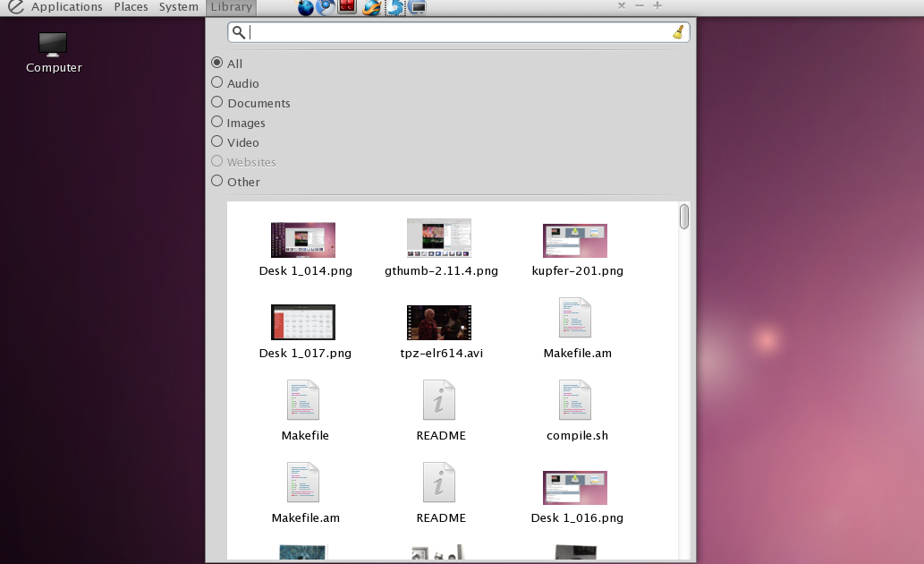The width and height of the screenshot is (924, 564).
Task: Click the monitor display icon in the panel
Action: [417, 8]
